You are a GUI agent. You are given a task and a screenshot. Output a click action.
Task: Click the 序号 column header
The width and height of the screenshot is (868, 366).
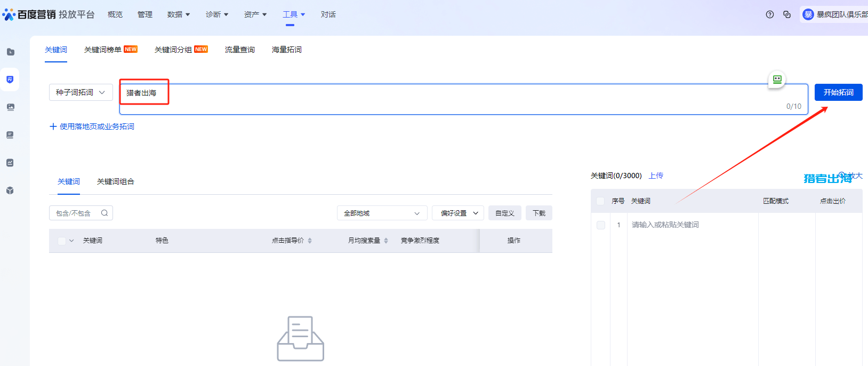click(618, 201)
